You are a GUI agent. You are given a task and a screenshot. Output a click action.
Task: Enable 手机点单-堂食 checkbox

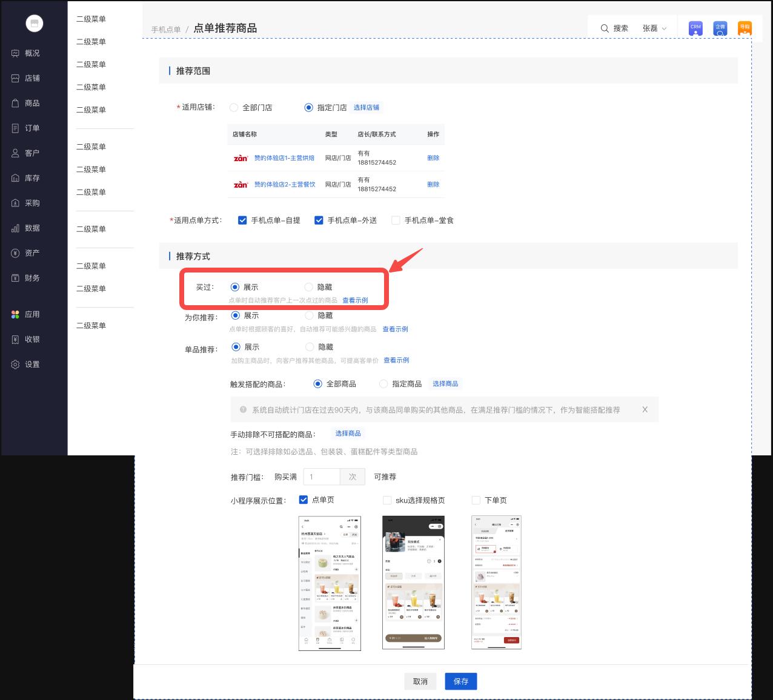pos(396,220)
